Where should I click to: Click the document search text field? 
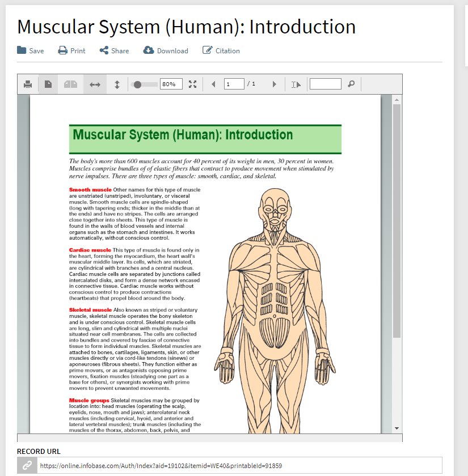click(x=326, y=84)
